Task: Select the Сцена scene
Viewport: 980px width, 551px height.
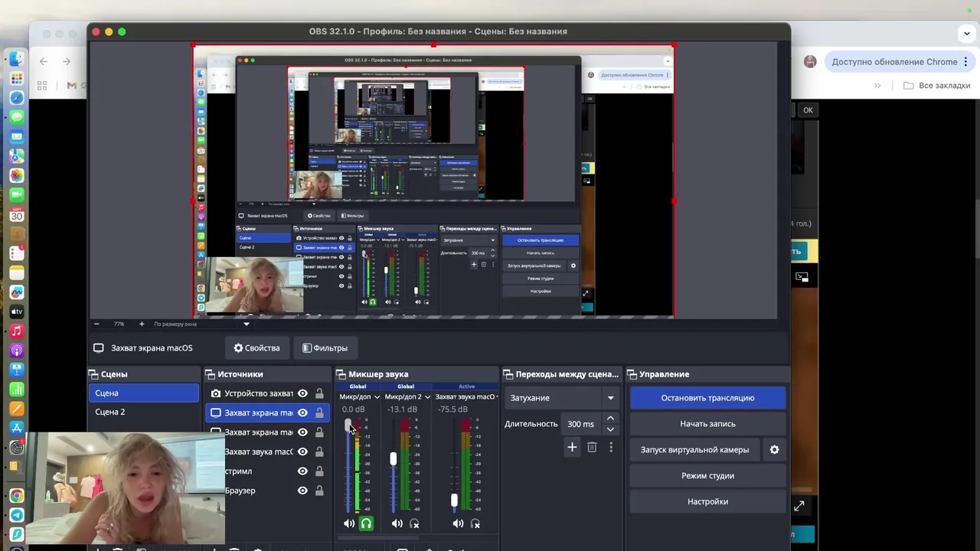Action: pos(143,393)
